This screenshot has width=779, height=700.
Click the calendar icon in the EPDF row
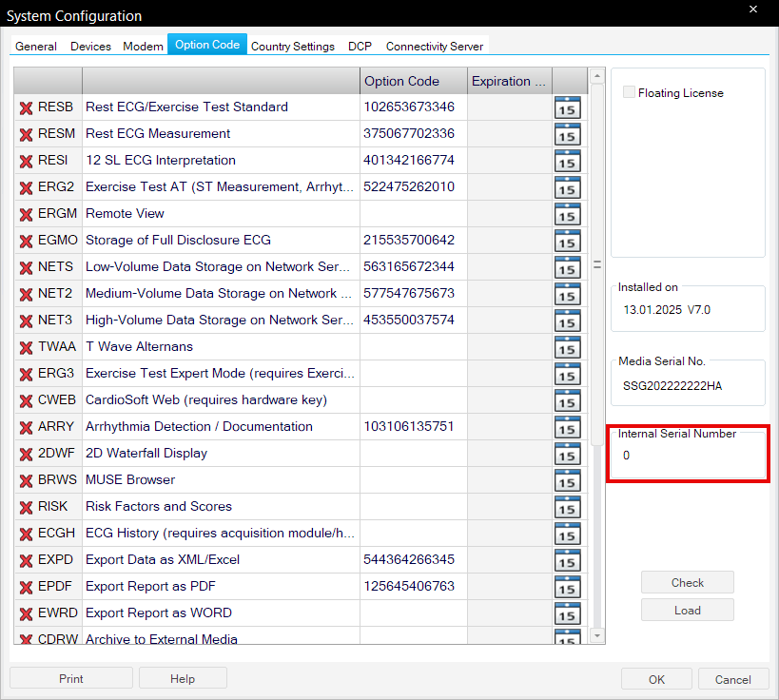coord(567,587)
